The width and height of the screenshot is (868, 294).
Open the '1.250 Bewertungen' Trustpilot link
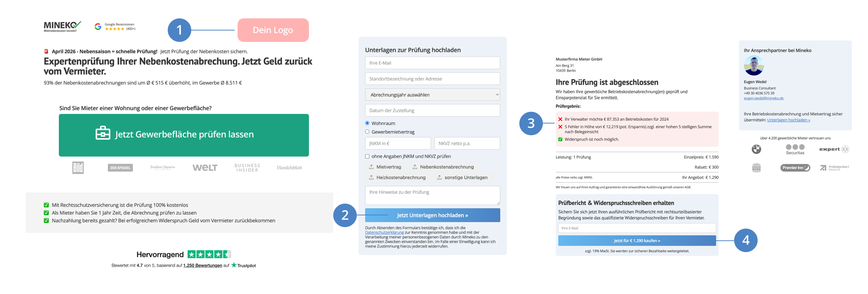click(x=203, y=265)
